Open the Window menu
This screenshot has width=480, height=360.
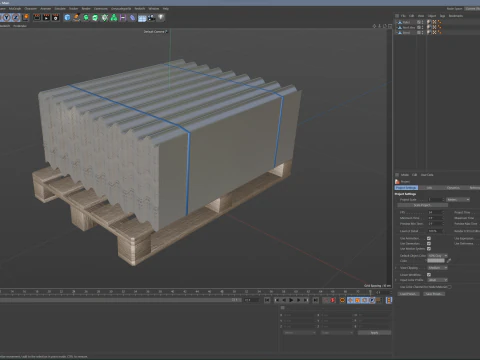tap(153, 9)
